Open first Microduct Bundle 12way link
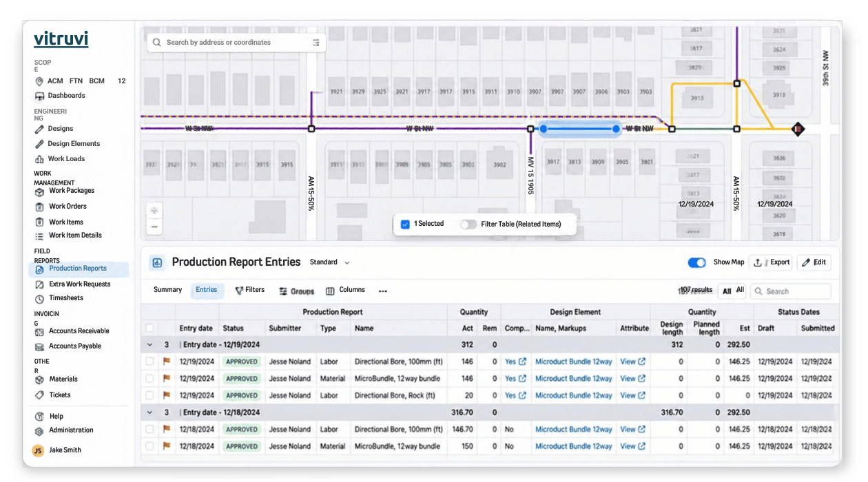 coord(574,361)
